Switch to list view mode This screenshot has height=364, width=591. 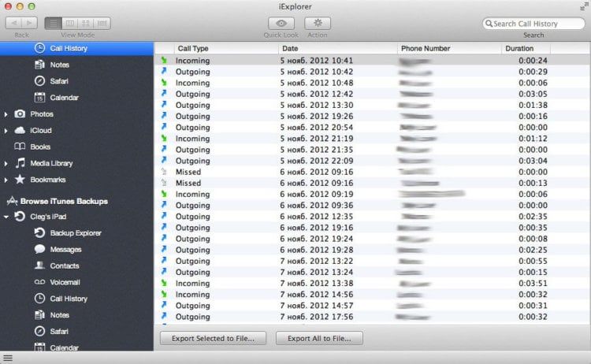point(53,24)
